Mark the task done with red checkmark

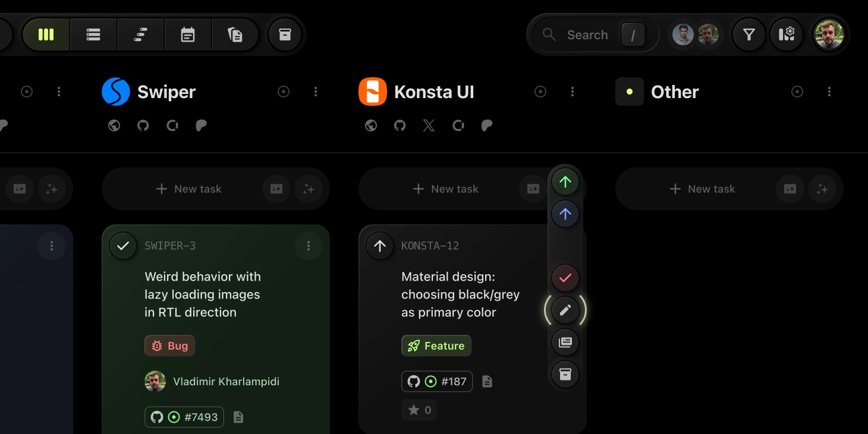(565, 278)
